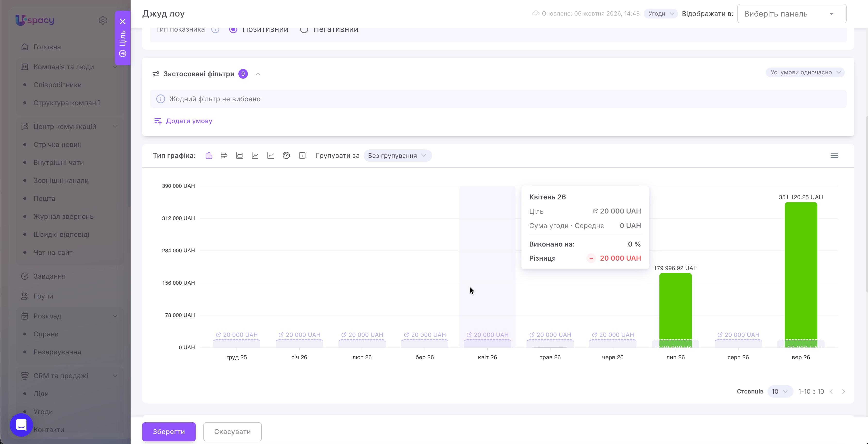Change the Стовпців count dropdown
The image size is (868, 444).
tap(780, 391)
